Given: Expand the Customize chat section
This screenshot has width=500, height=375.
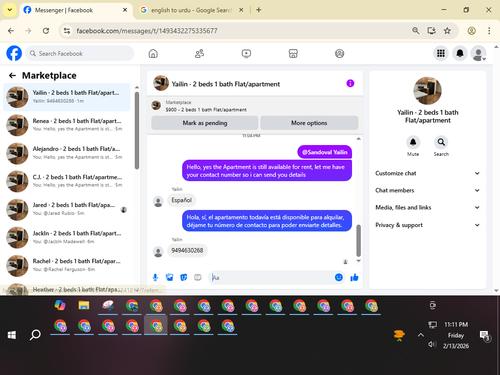Looking at the screenshot, I should tap(427, 173).
